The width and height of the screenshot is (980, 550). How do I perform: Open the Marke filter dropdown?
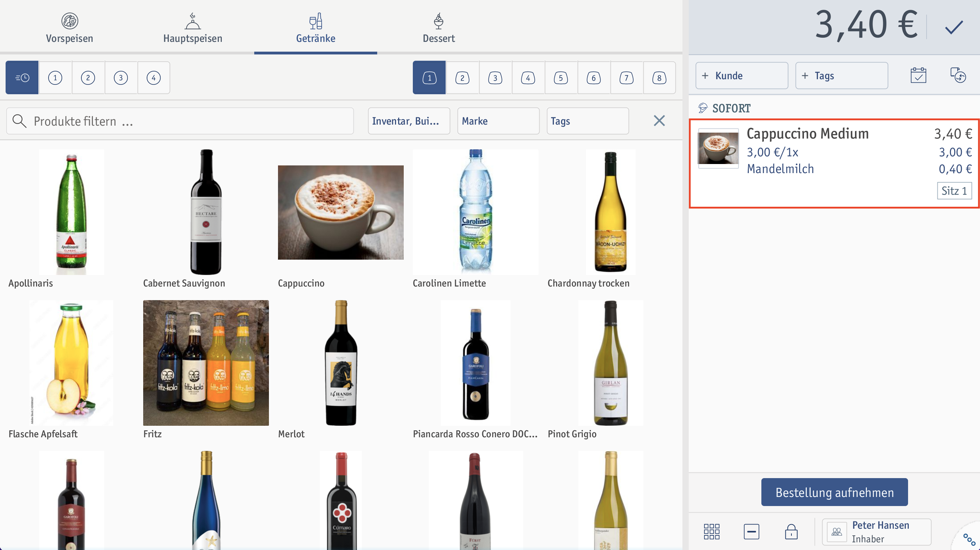498,121
